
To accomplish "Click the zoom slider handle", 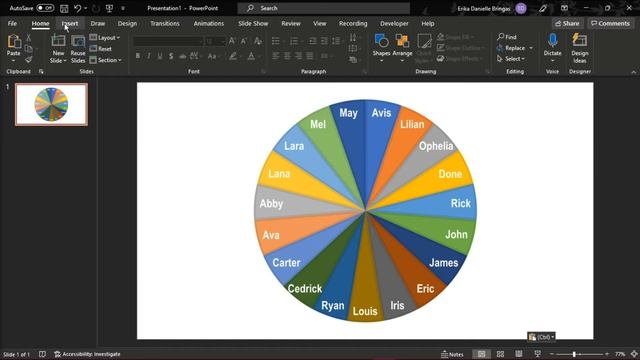I will [574, 354].
